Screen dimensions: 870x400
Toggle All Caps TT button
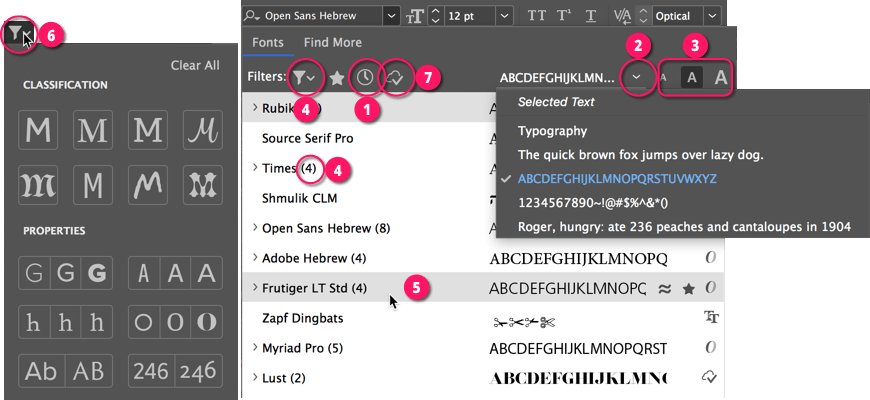tap(537, 16)
